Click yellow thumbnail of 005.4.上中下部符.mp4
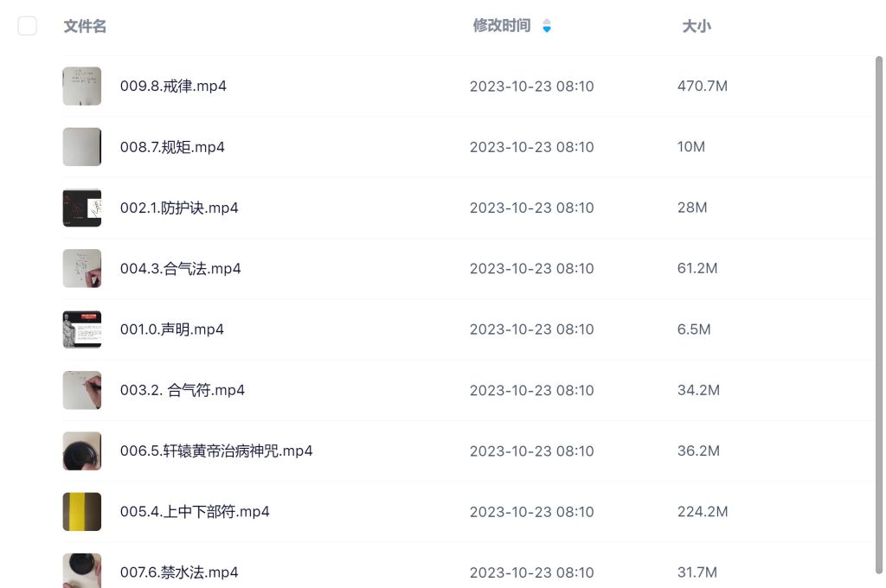 point(82,512)
